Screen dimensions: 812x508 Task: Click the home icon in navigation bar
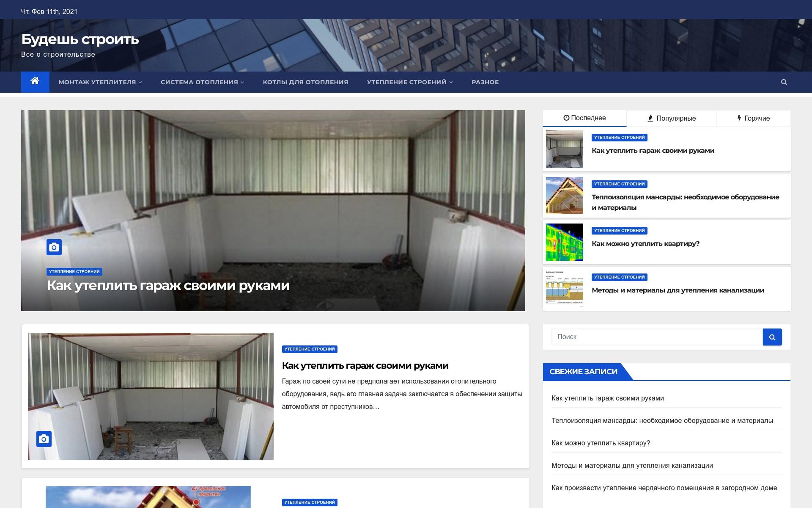(35, 82)
